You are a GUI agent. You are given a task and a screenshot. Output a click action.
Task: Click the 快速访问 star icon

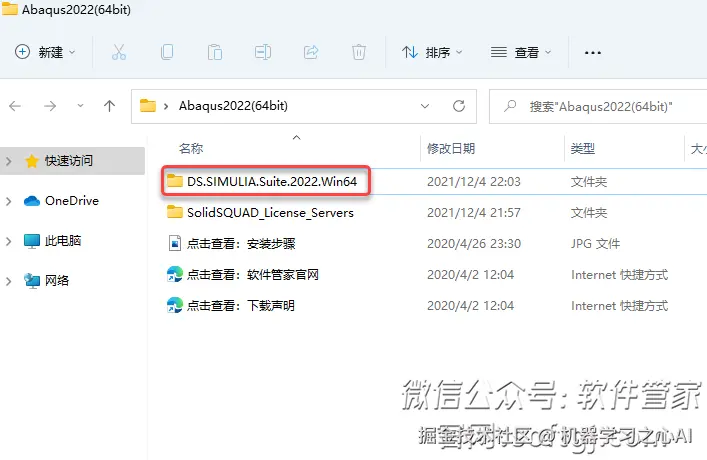[32, 161]
